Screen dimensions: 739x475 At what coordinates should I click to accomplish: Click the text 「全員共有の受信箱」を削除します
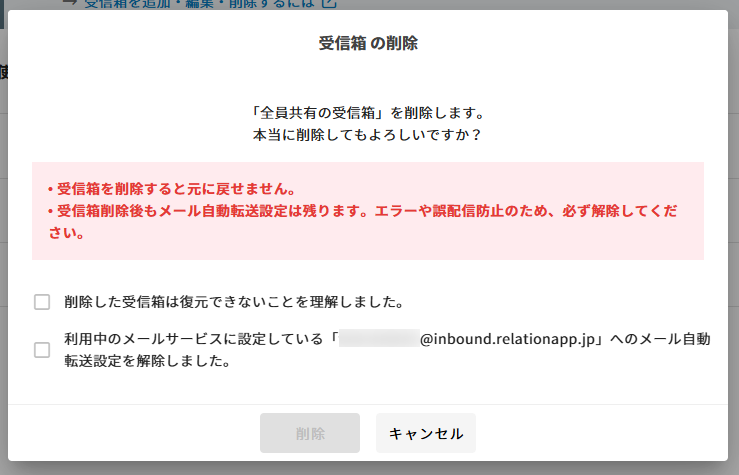368,111
